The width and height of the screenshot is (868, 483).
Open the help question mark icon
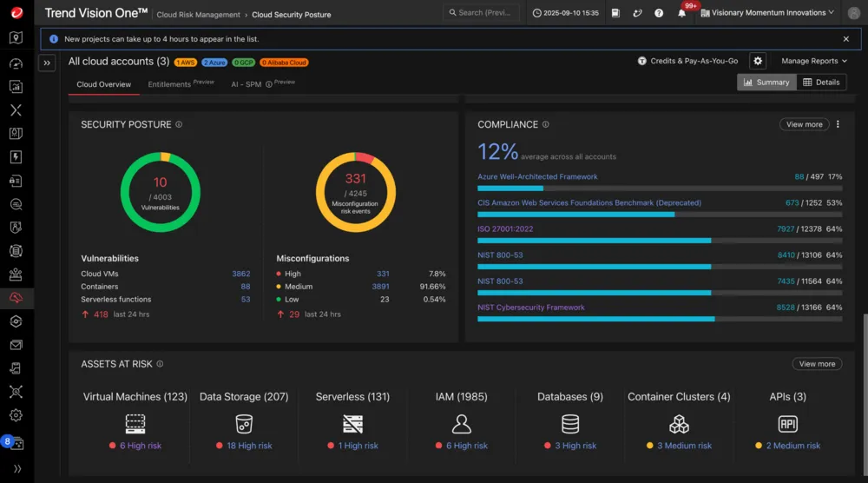pos(659,14)
